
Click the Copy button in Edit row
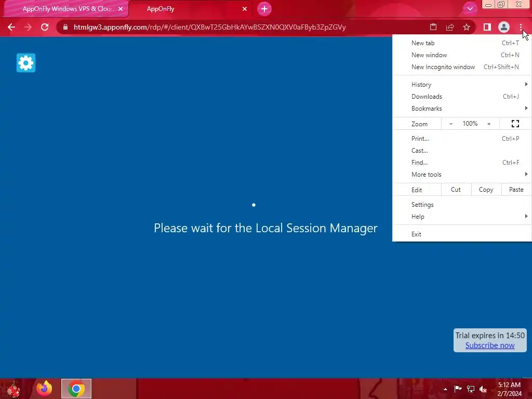point(486,190)
